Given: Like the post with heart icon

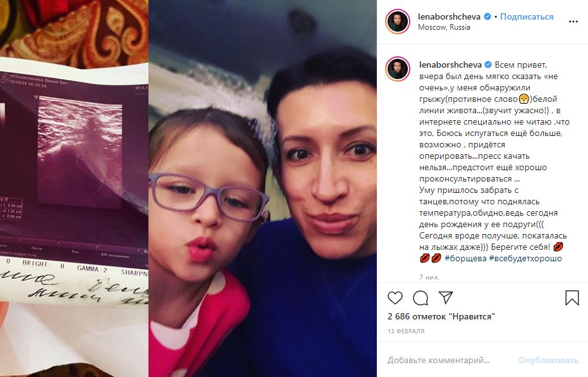Looking at the screenshot, I should click(395, 298).
